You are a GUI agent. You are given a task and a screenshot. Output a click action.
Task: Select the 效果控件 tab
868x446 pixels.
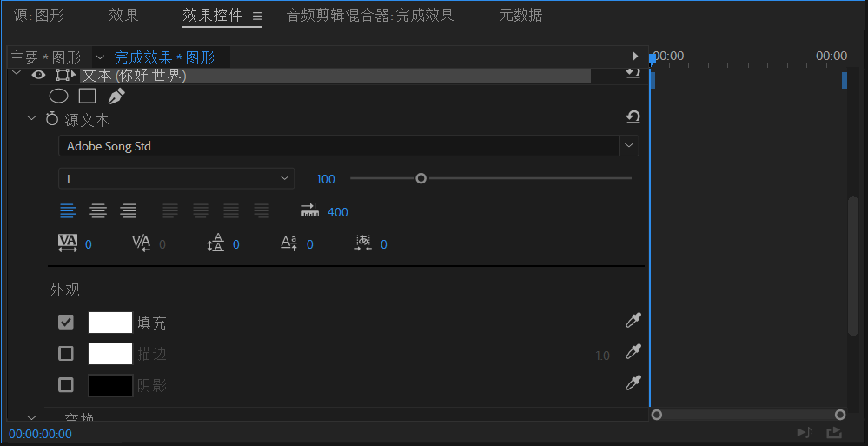[212, 16]
